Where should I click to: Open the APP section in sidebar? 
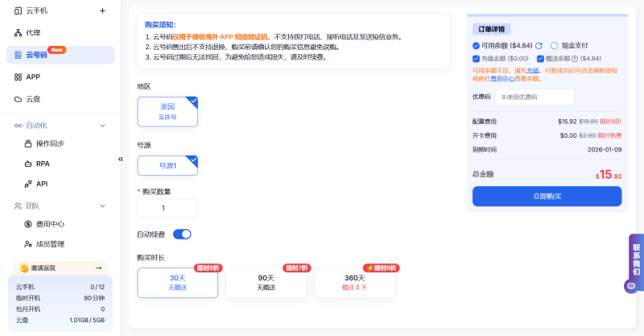tap(32, 77)
